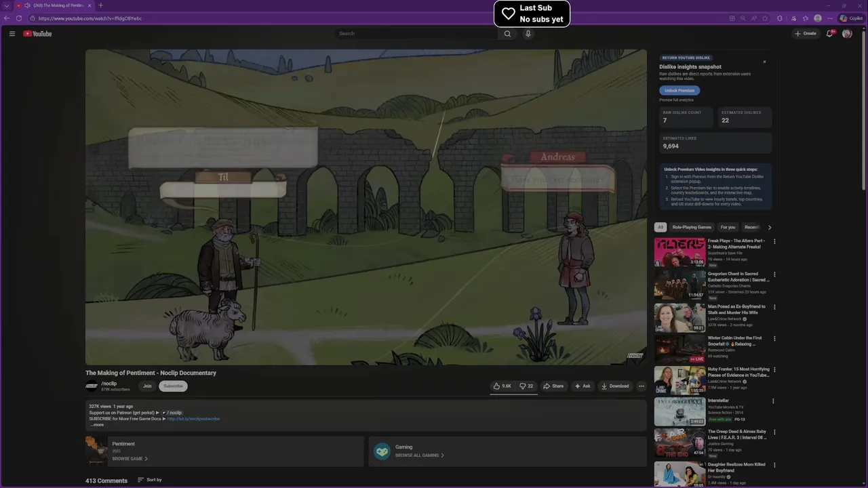Close the Dislike insights snapshot panel
The width and height of the screenshot is (868, 488).
click(x=764, y=62)
